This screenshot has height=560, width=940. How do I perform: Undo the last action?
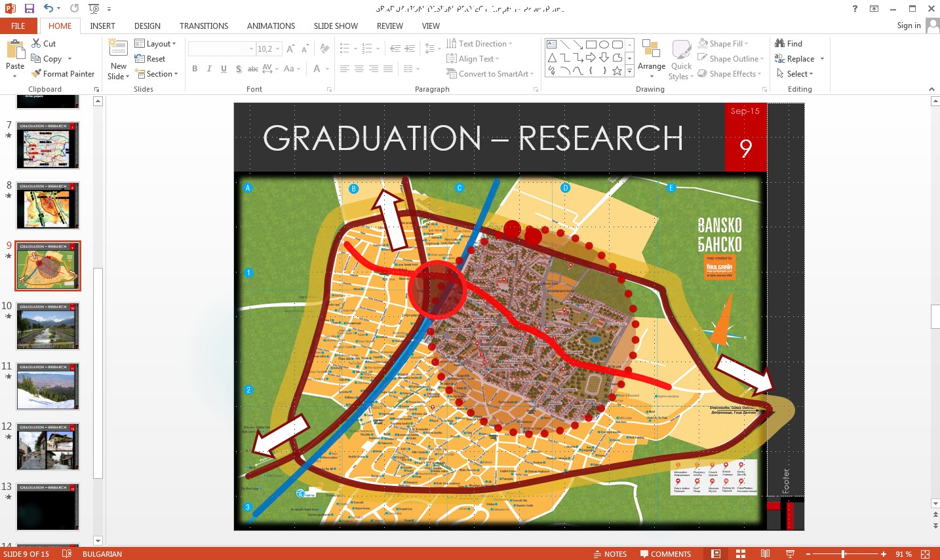(49, 9)
